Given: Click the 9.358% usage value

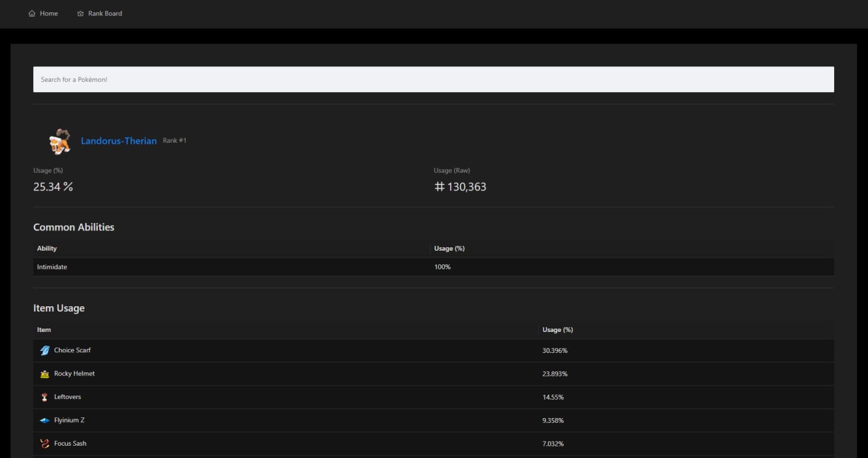Looking at the screenshot, I should (x=553, y=420).
